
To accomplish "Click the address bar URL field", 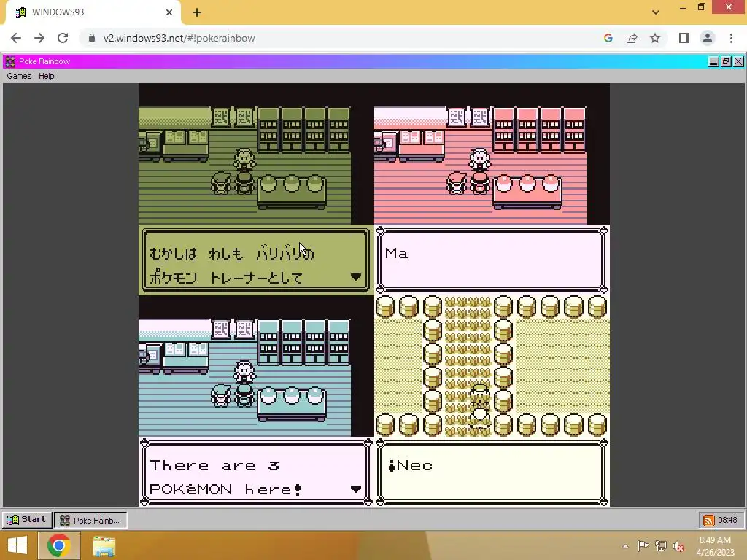I will 343,38.
